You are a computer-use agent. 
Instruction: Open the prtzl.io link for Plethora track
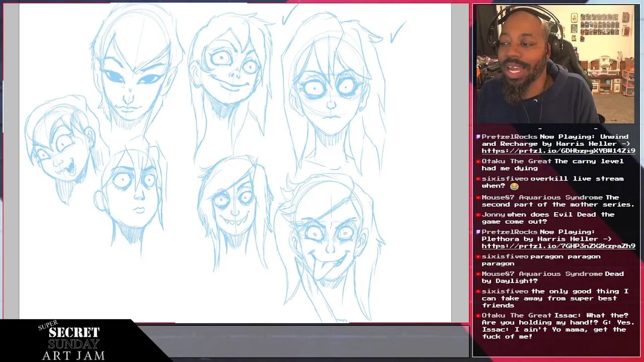558,246
